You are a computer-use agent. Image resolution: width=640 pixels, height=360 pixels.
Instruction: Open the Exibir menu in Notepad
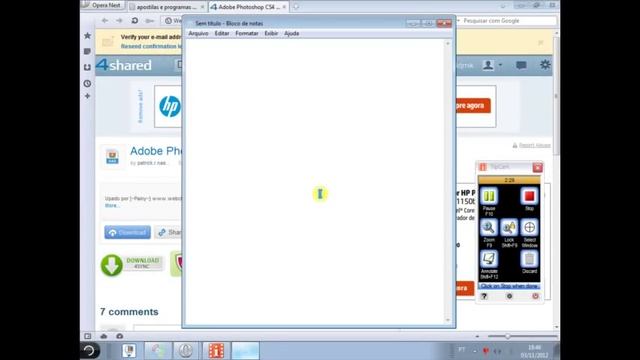[271, 33]
